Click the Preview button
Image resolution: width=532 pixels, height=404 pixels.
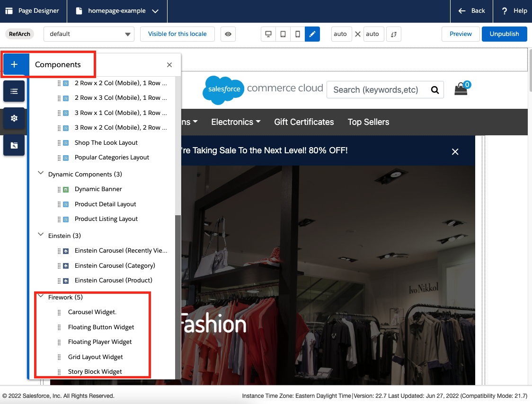(x=461, y=34)
